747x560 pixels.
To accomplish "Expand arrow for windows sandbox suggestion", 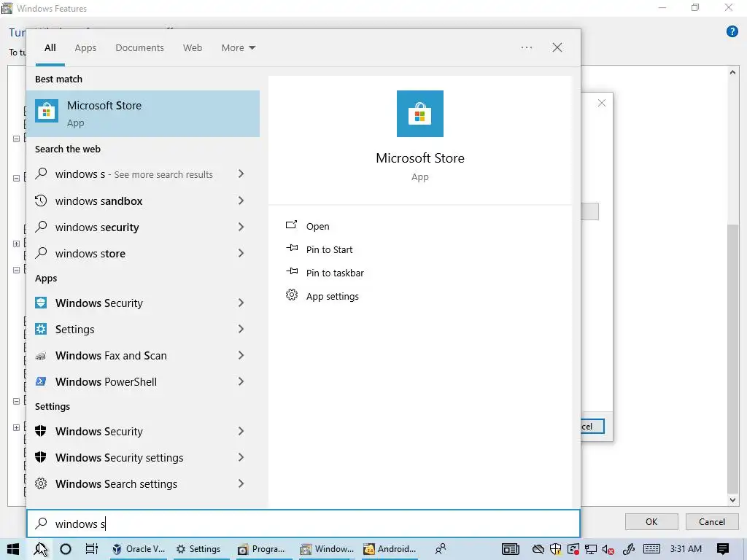I will click(x=241, y=201).
